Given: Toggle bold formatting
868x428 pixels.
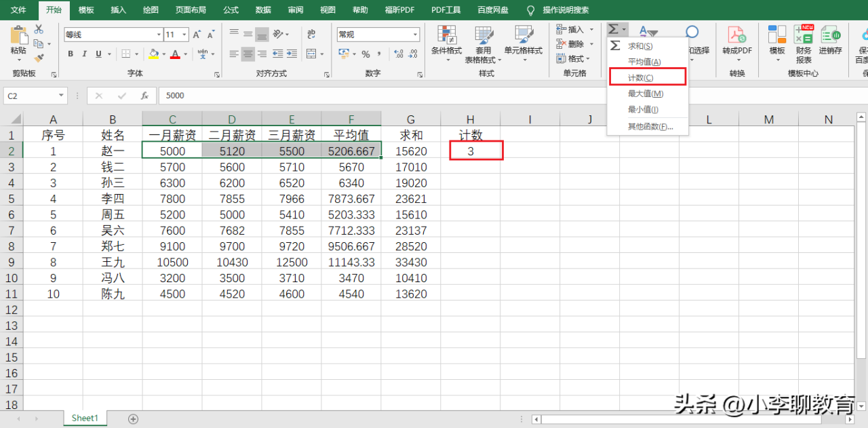Looking at the screenshot, I should (x=71, y=54).
